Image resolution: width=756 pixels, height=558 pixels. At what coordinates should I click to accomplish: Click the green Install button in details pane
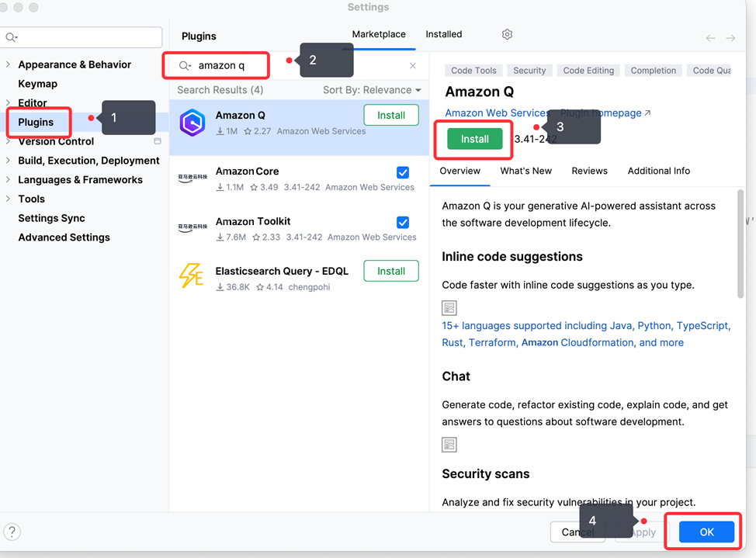tap(474, 139)
